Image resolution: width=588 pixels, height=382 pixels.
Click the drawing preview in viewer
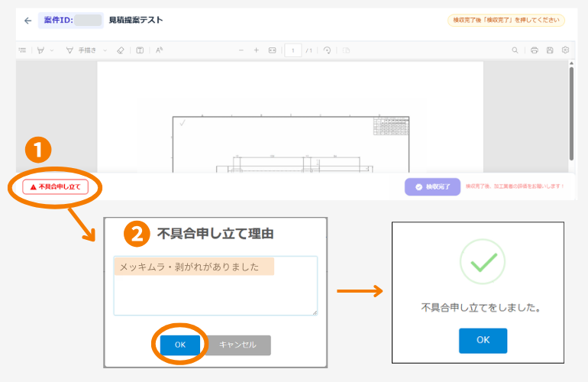coord(291,144)
